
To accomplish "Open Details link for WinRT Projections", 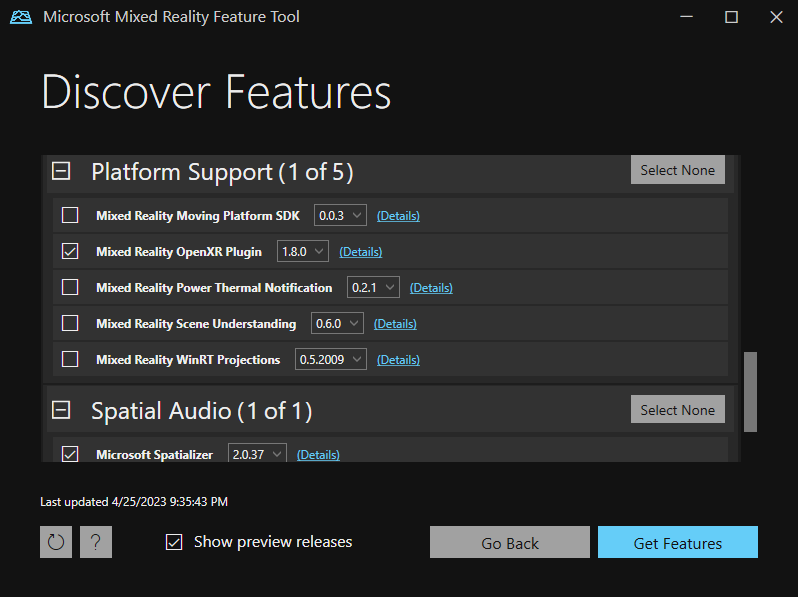I will point(398,360).
